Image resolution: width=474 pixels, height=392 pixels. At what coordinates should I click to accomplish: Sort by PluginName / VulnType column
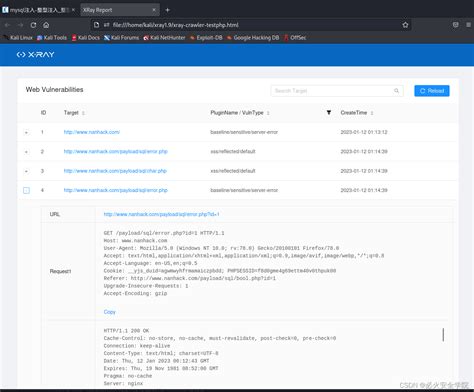click(268, 113)
